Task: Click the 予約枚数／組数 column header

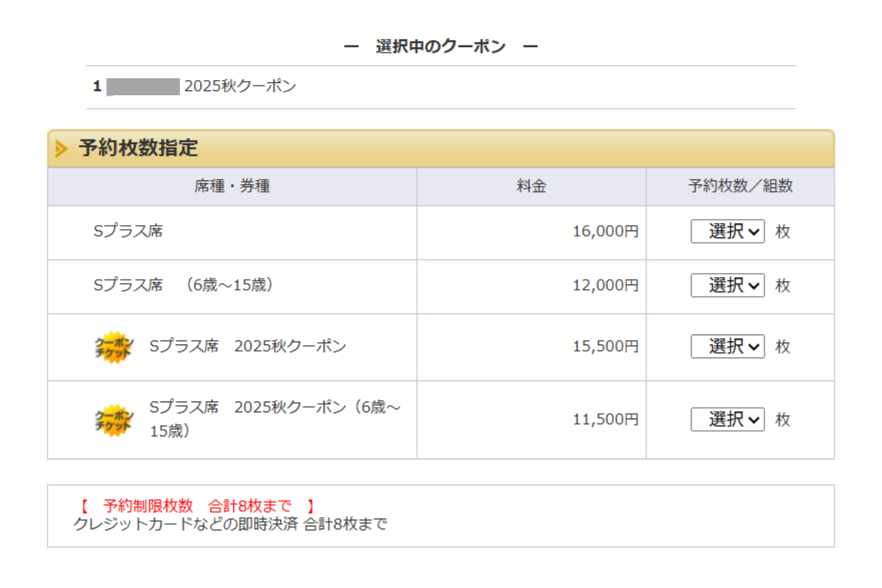Action: point(740,186)
